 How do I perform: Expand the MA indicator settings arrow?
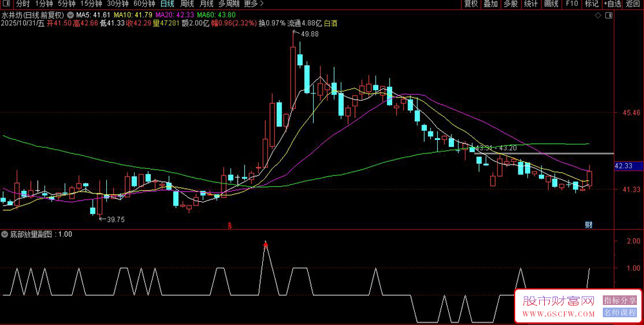(70, 14)
